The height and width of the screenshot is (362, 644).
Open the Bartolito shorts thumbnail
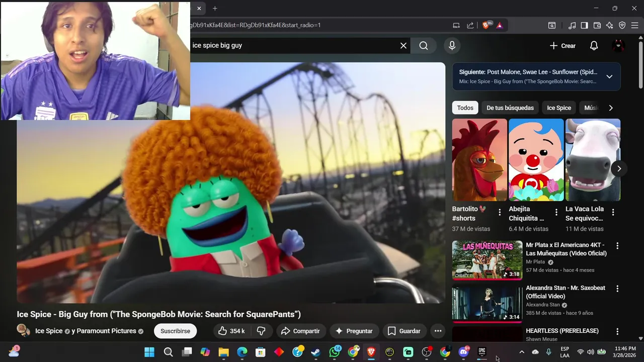[479, 160]
